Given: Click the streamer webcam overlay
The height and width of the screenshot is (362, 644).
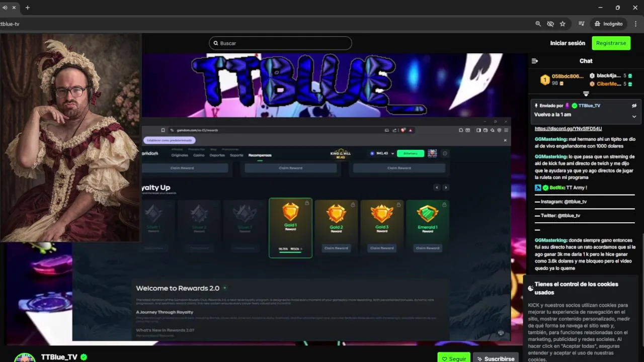Looking at the screenshot, I should 70,137.
